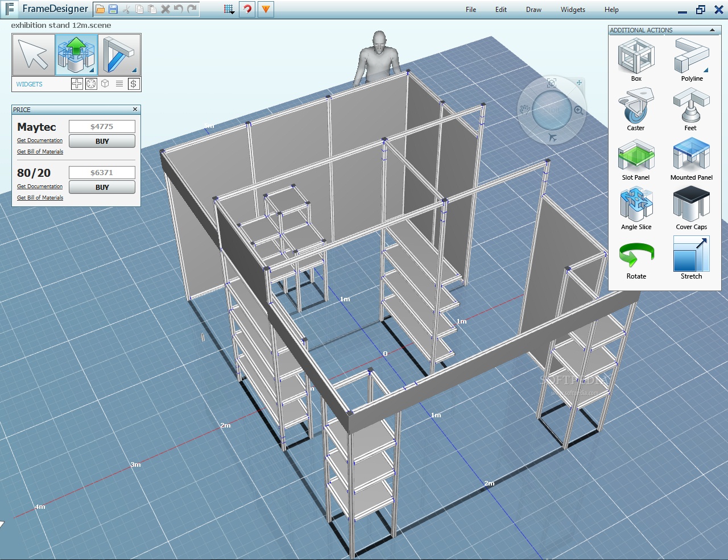728x560 pixels.
Task: Open the Draw menu
Action: click(533, 10)
